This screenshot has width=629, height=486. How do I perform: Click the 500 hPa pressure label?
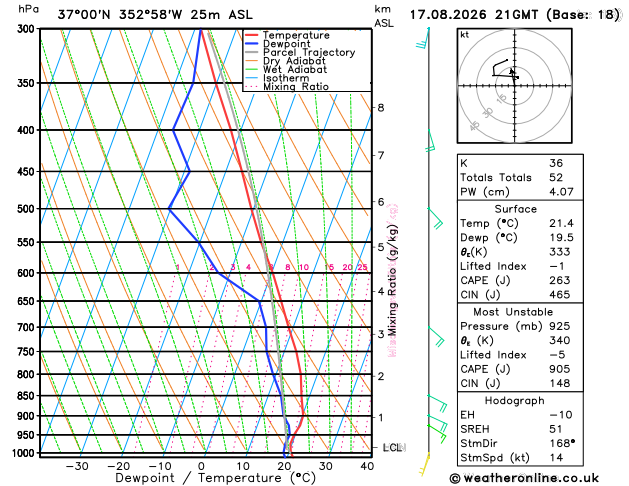(x=26, y=209)
